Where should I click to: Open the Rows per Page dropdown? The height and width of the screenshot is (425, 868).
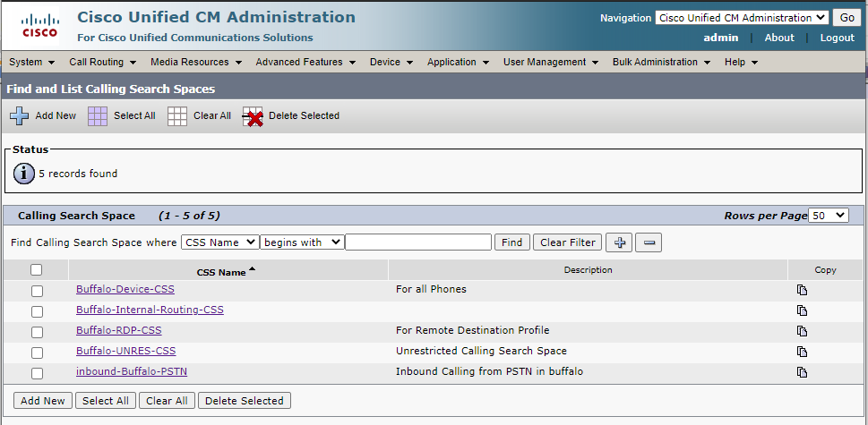[x=828, y=216]
